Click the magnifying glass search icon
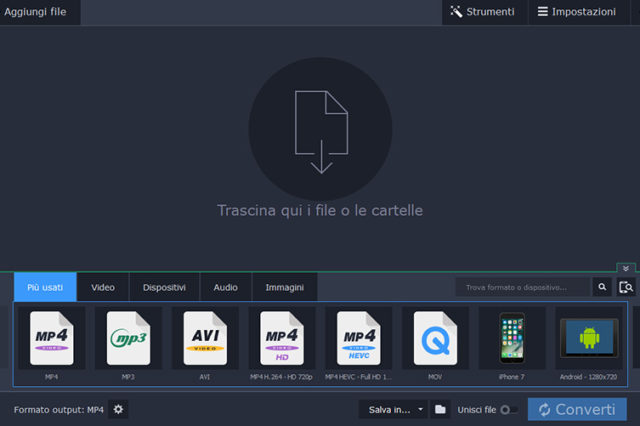This screenshot has width=640, height=426. (x=602, y=287)
